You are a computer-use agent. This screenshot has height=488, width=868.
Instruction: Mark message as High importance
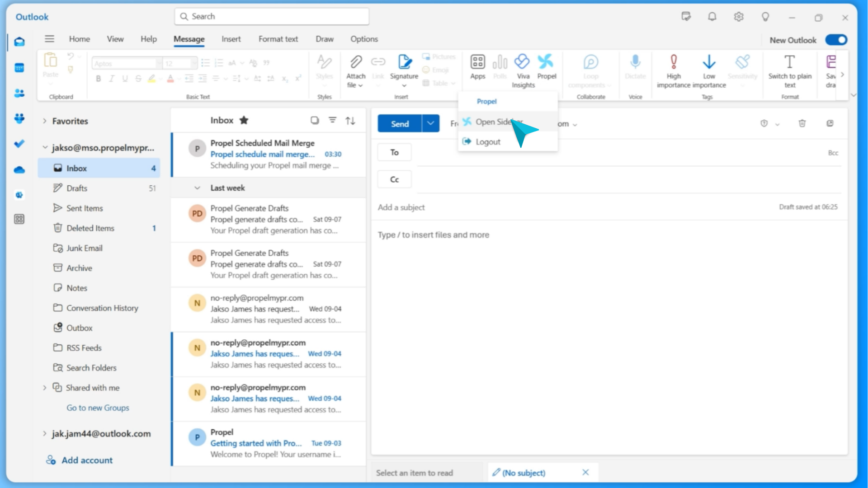tap(673, 71)
